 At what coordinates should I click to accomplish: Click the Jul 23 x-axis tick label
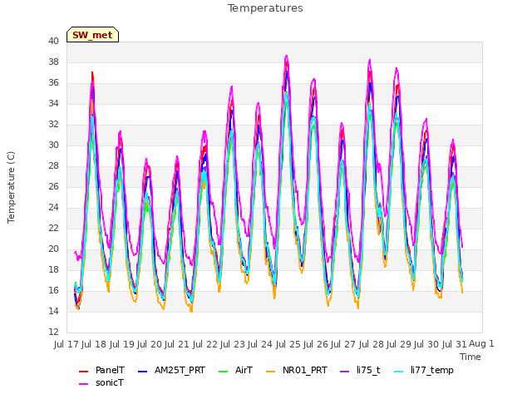pos(233,344)
